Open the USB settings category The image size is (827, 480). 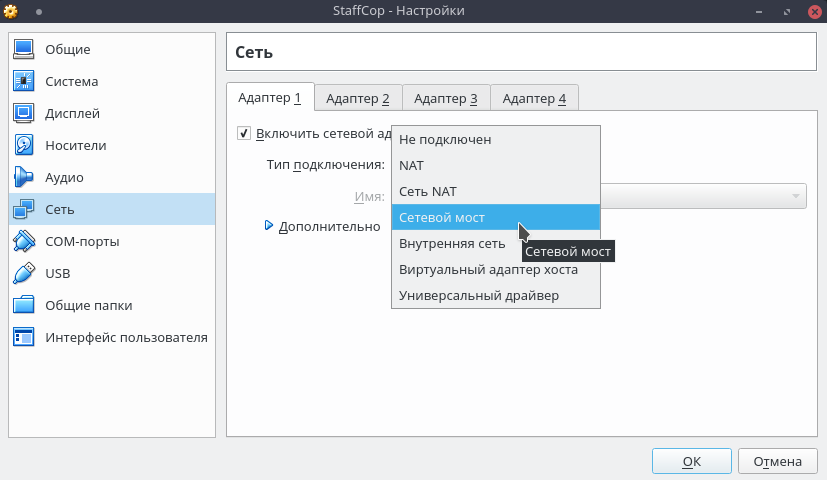112,273
